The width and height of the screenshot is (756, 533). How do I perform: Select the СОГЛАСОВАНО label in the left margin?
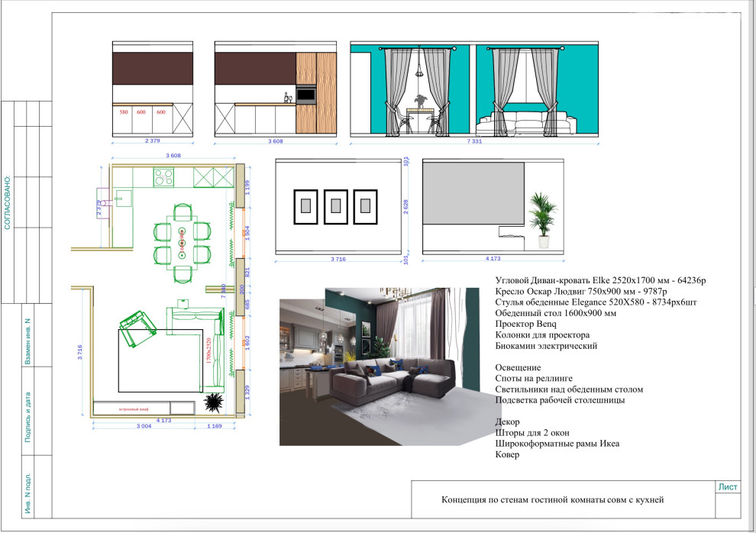8,202
